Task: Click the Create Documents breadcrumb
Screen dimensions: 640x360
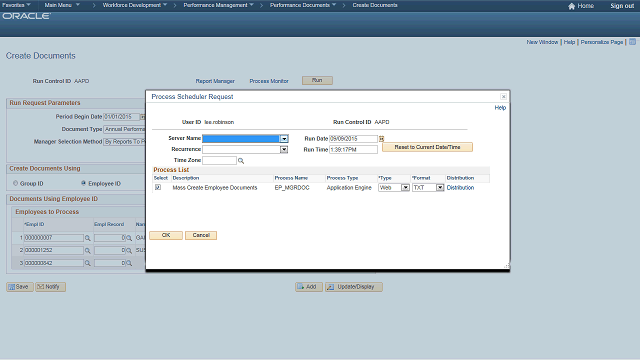Action: 375,5
